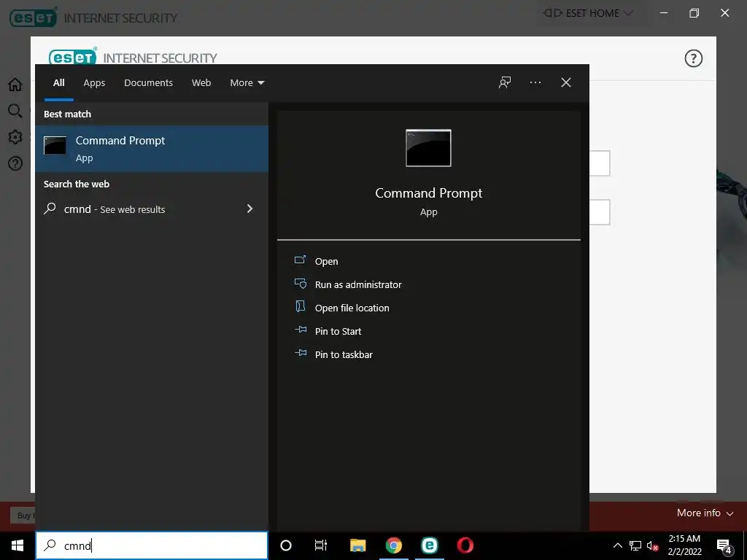Click muted volume icon in tray
Viewport: 747px width, 560px height.
(652, 545)
